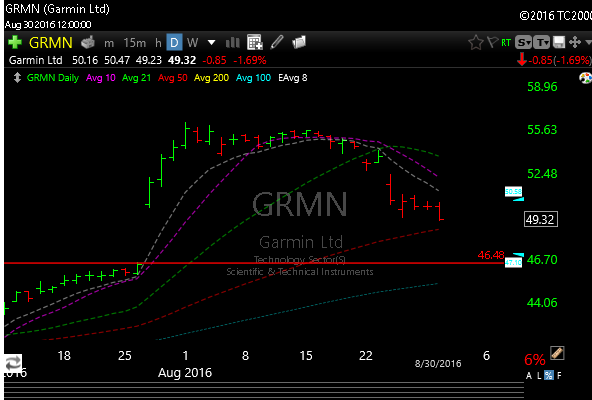Click the 55.63 price scale label
Viewport: 592px width, 400px height.
[542, 130]
